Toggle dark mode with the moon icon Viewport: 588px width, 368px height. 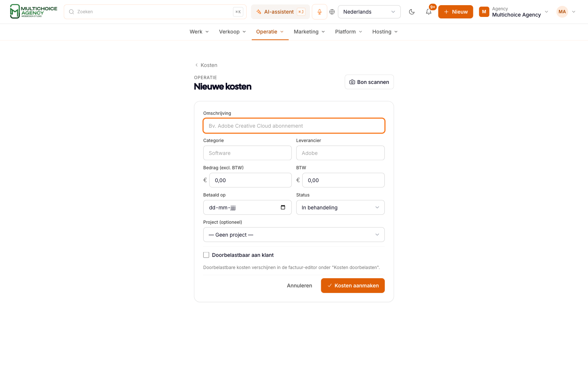tap(412, 12)
